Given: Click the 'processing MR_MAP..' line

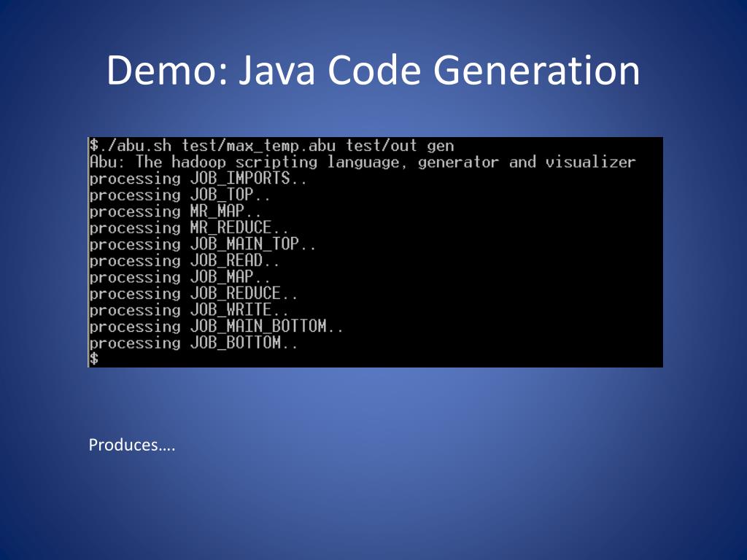Looking at the screenshot, I should (175, 211).
